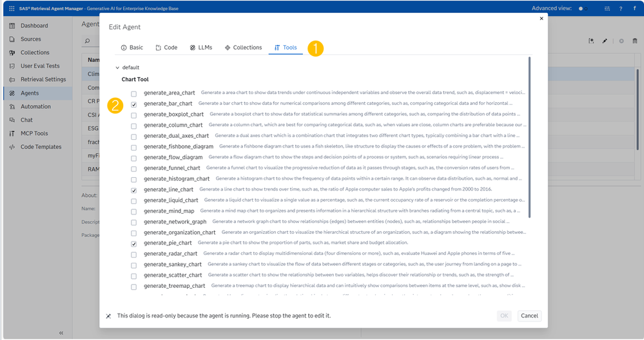
Task: Click the Agents sidebar icon
Action: (x=12, y=93)
